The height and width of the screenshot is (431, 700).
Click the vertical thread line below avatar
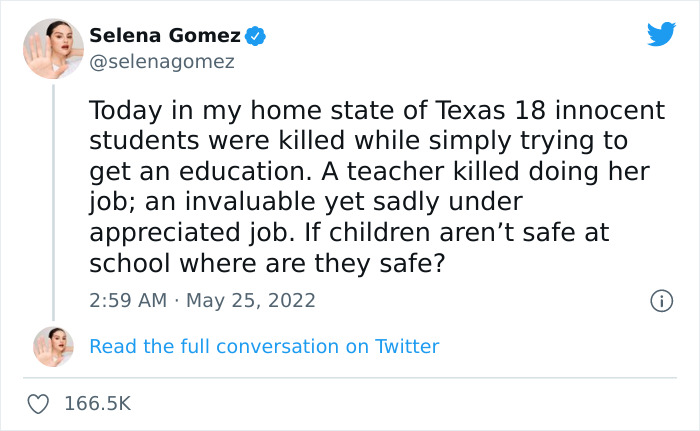pyautogui.click(x=53, y=200)
